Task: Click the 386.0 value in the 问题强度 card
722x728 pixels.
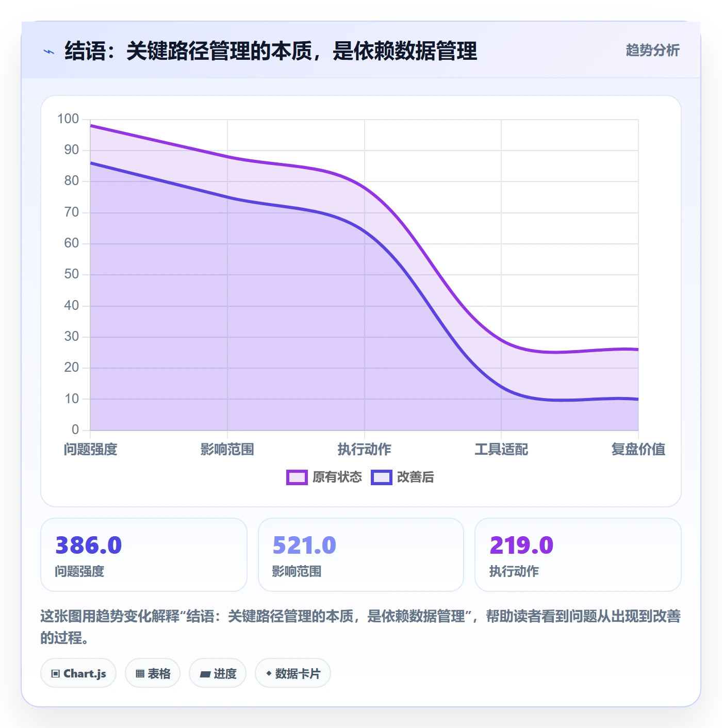Action: click(89, 545)
